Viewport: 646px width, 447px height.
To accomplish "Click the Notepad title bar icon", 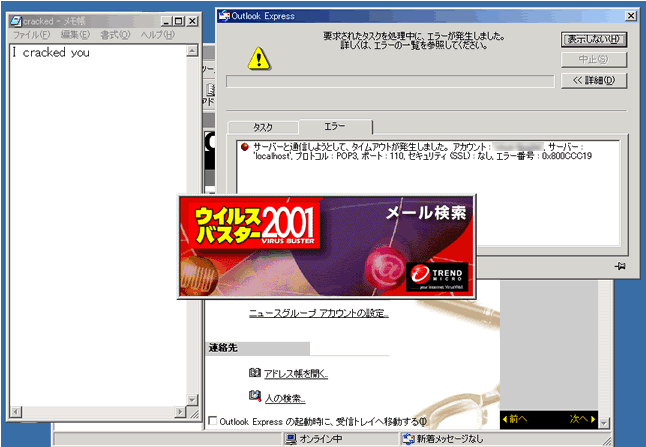I will 16,21.
